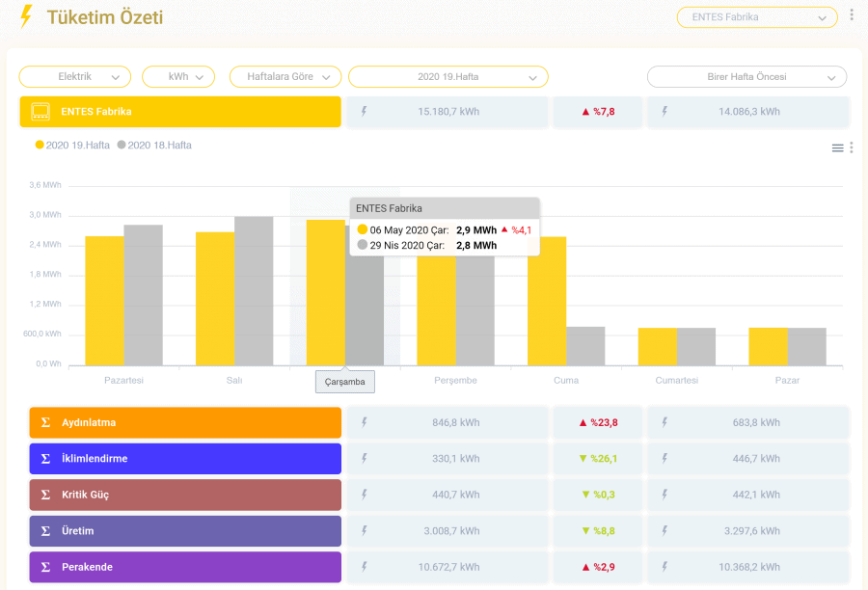Open the Aydınlatma category
The width and height of the screenshot is (868, 590).
(x=185, y=422)
